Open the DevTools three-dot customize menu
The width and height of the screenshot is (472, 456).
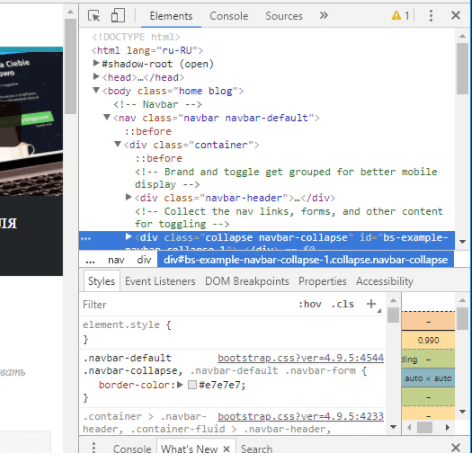(x=431, y=15)
